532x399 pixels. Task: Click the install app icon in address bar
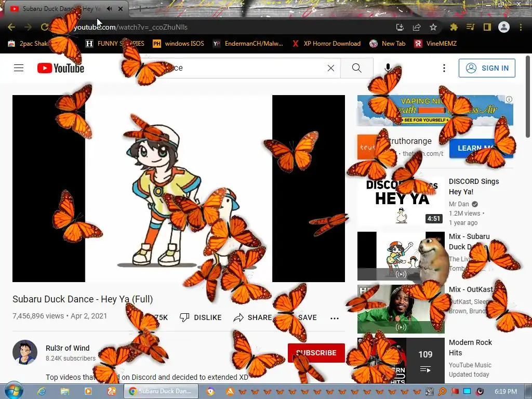pyautogui.click(x=400, y=27)
